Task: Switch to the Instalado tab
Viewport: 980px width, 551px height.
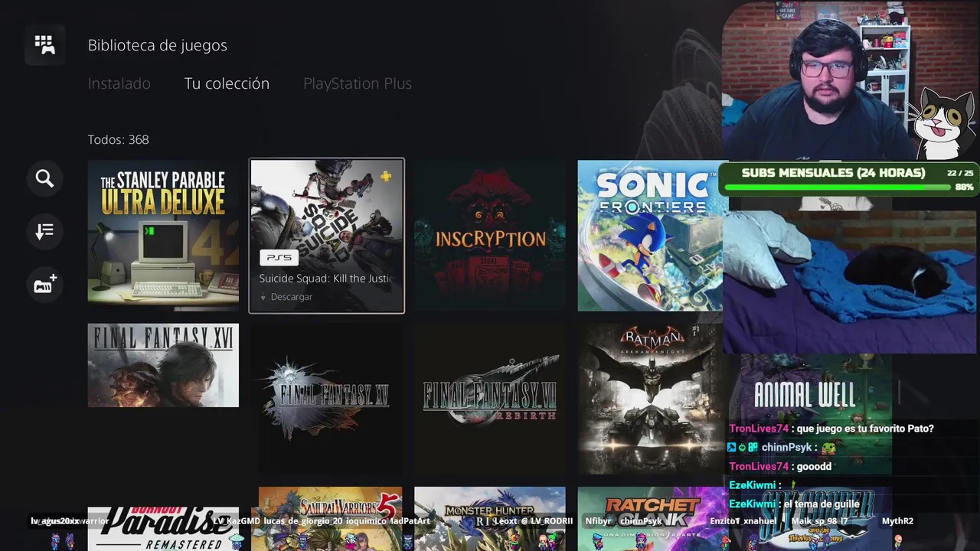Action: tap(119, 83)
